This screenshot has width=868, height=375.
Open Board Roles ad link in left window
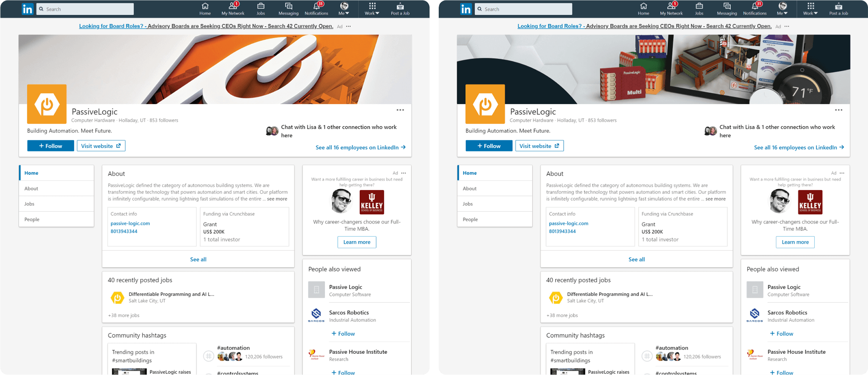point(206,26)
